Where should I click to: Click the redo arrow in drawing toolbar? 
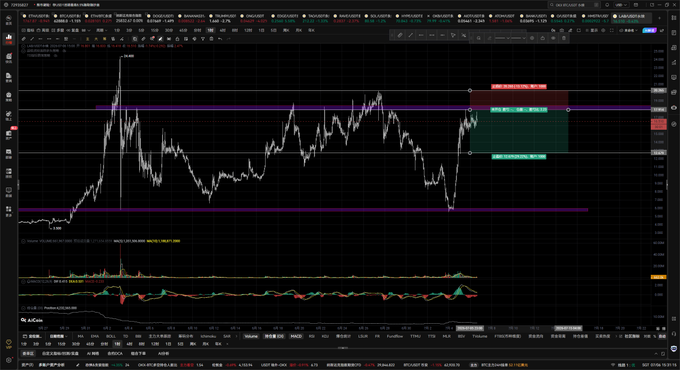pos(229,39)
